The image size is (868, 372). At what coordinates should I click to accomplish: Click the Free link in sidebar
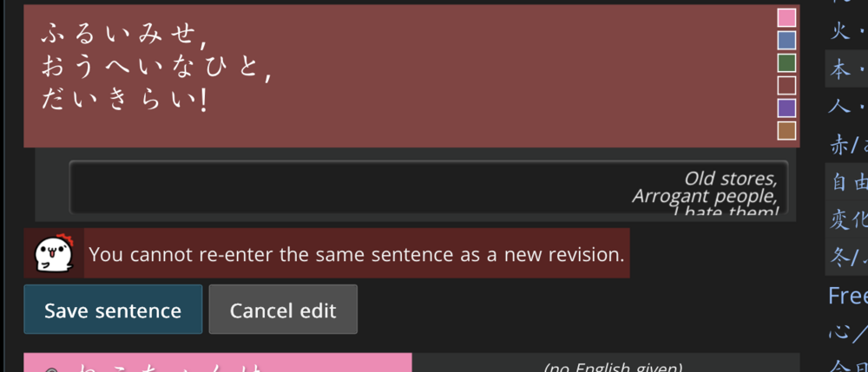click(848, 295)
